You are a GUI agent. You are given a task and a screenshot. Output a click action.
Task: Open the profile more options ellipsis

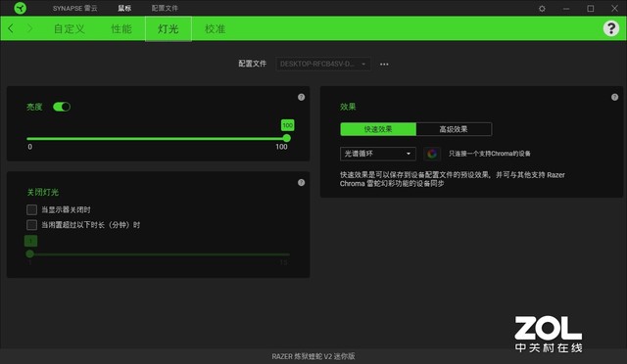point(384,64)
